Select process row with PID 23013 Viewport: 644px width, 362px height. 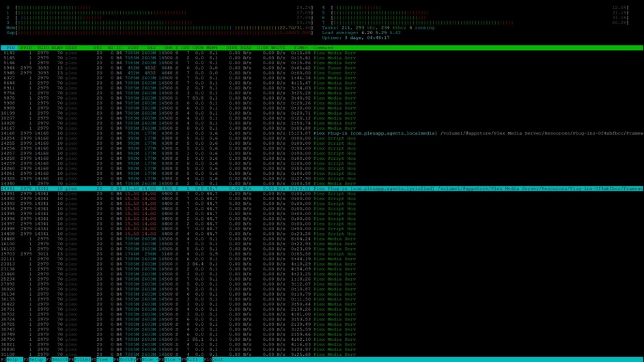pos(322,264)
